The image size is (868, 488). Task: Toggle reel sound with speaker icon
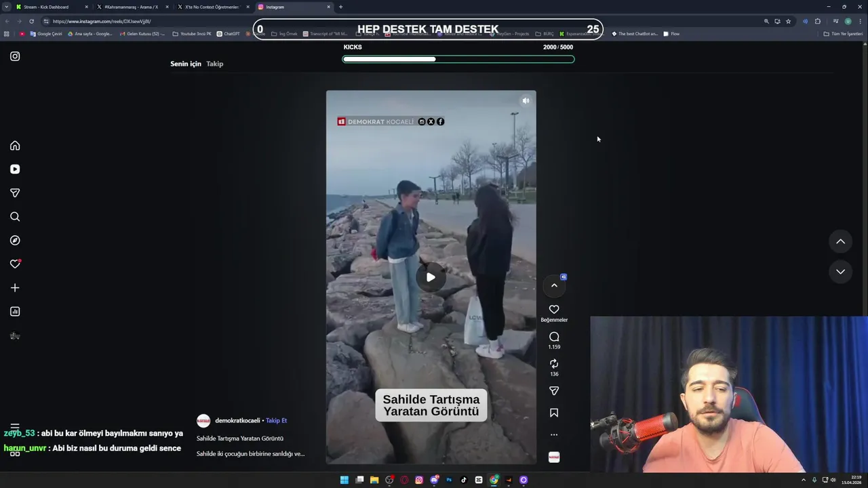[x=526, y=100]
